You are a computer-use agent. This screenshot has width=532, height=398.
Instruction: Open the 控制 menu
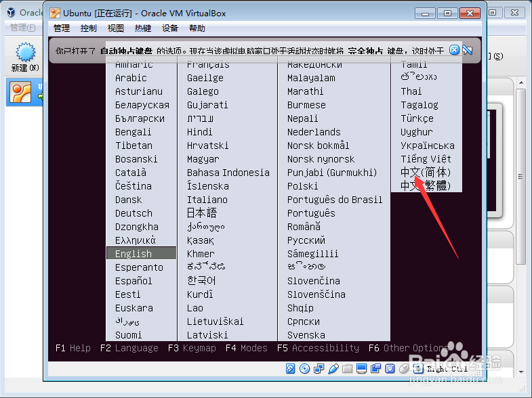tap(89, 28)
